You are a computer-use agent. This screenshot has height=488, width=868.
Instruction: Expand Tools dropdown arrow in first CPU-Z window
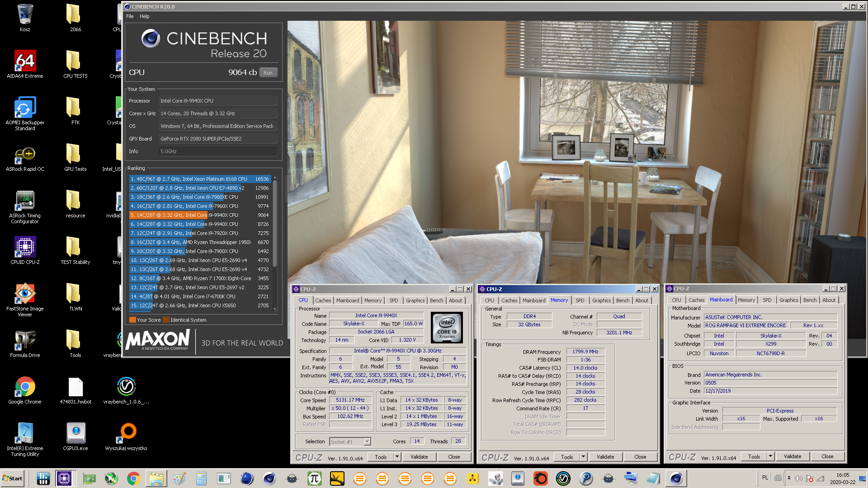pos(397,457)
